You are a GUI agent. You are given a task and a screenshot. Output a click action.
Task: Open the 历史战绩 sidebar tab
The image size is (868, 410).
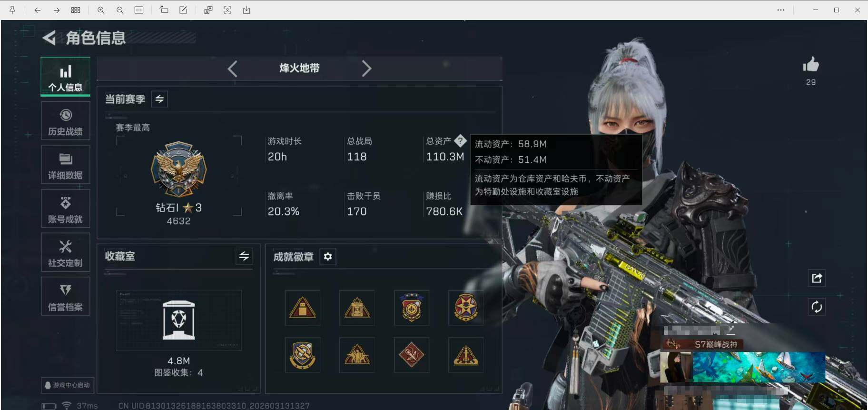[x=65, y=121]
